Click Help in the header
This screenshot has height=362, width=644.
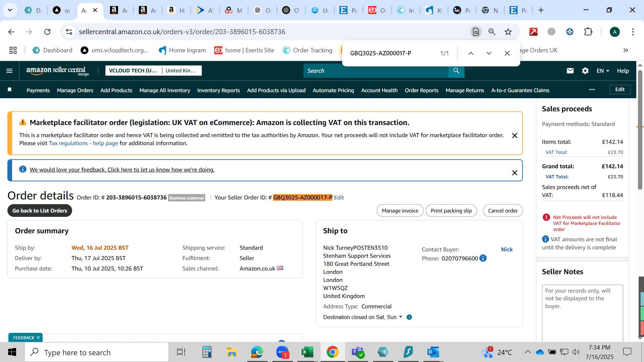pyautogui.click(x=623, y=71)
